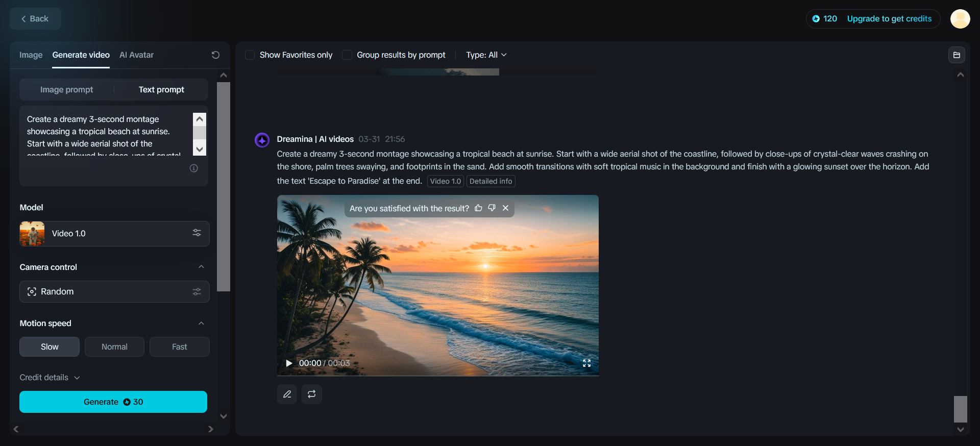Switch to Image prompt mode
This screenshot has height=446, width=980.
[66, 89]
